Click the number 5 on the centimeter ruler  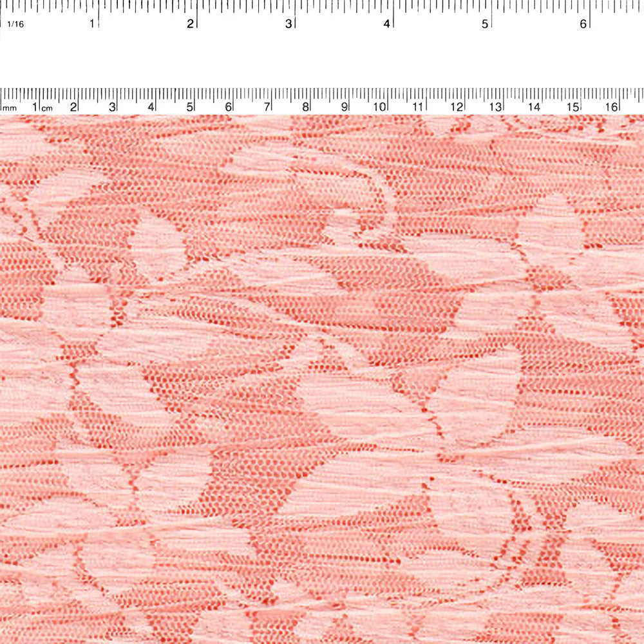point(189,107)
